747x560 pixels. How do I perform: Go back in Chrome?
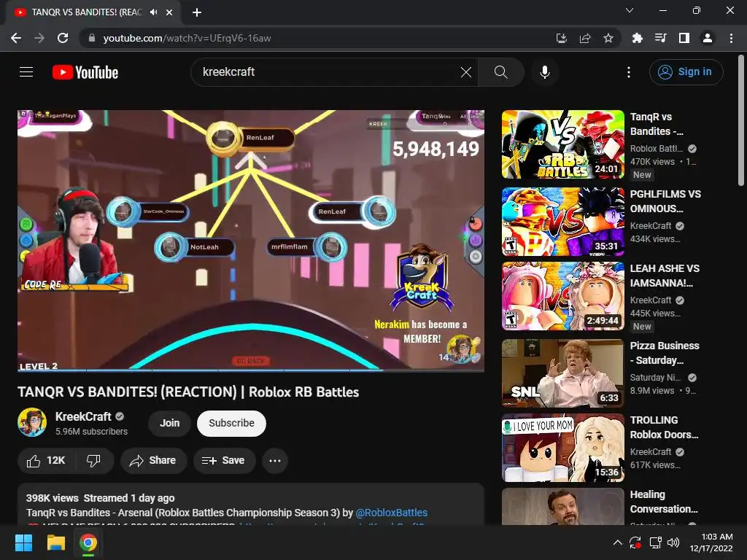coord(16,38)
